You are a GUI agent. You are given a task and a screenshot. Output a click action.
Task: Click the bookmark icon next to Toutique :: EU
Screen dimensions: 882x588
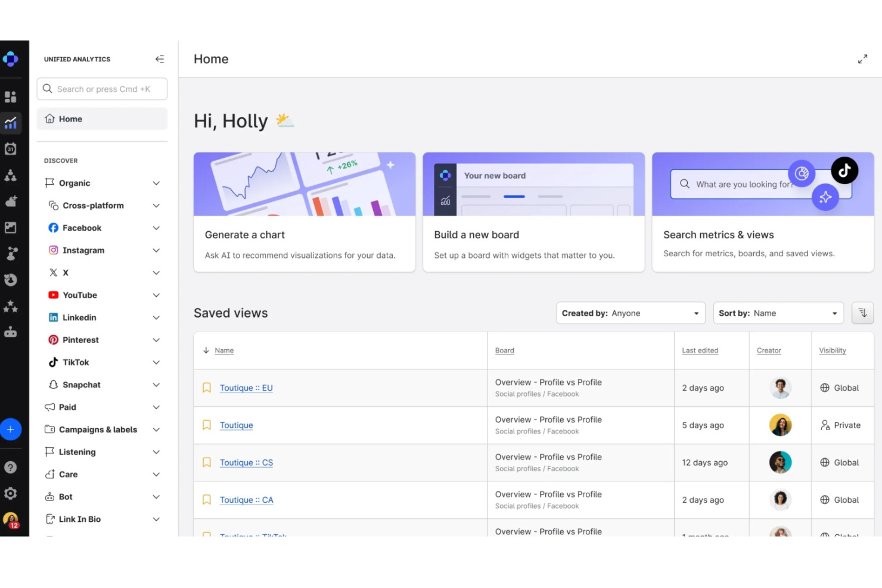coord(206,387)
